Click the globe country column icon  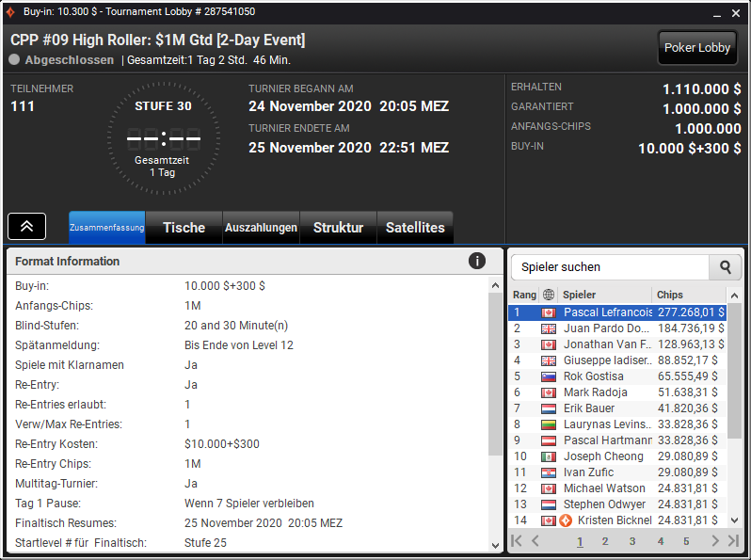point(549,295)
